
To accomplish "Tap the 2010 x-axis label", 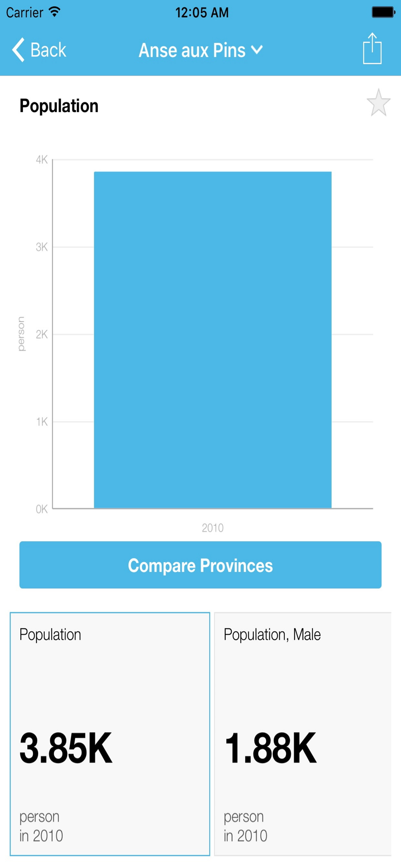I will 213,528.
